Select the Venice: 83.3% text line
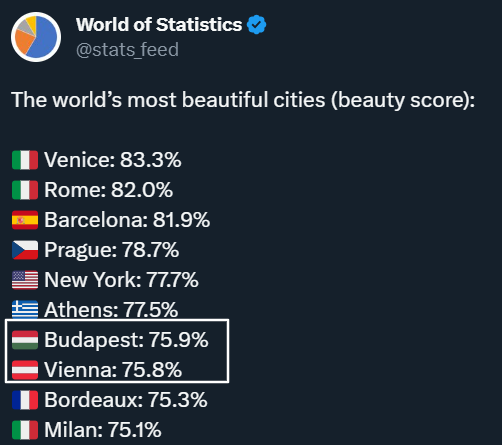The image size is (502, 445). click(x=113, y=160)
